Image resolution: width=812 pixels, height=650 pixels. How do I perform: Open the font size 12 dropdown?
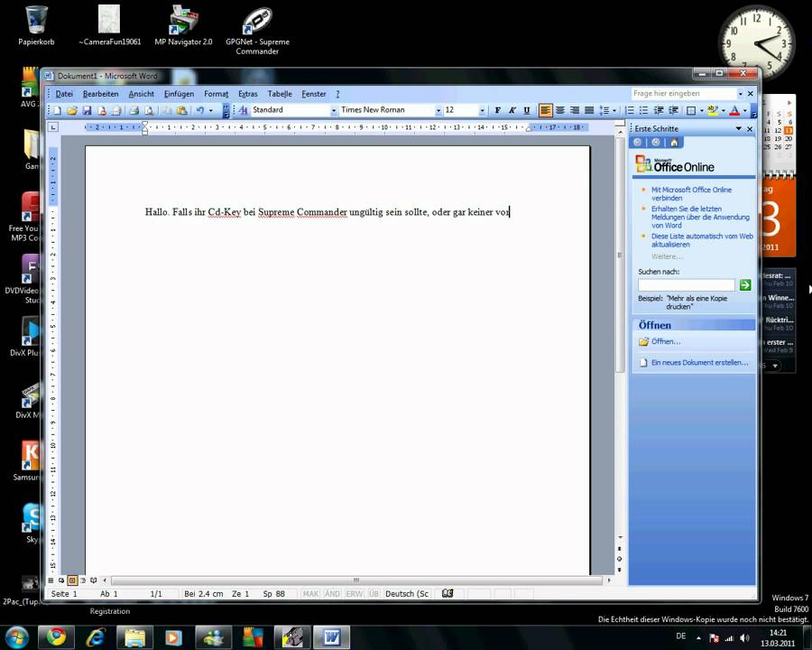(x=482, y=110)
